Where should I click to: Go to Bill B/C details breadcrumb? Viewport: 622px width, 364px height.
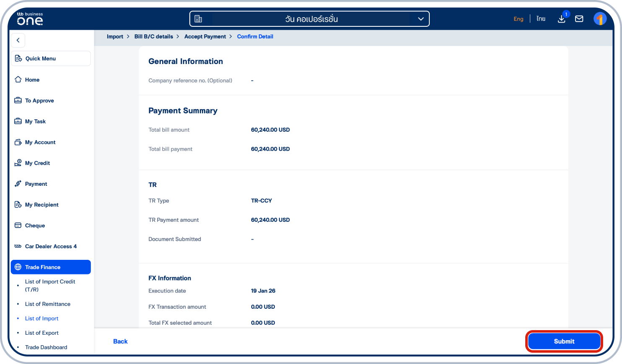click(153, 36)
